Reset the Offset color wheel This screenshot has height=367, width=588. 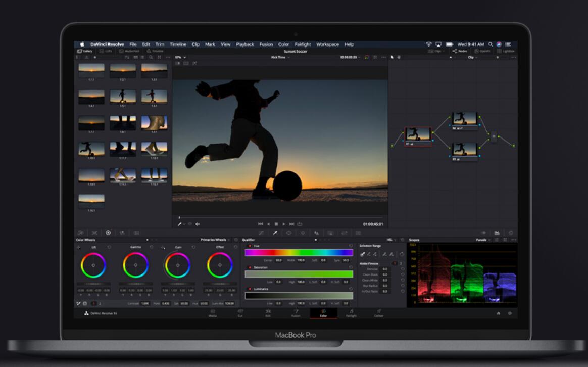(236, 247)
